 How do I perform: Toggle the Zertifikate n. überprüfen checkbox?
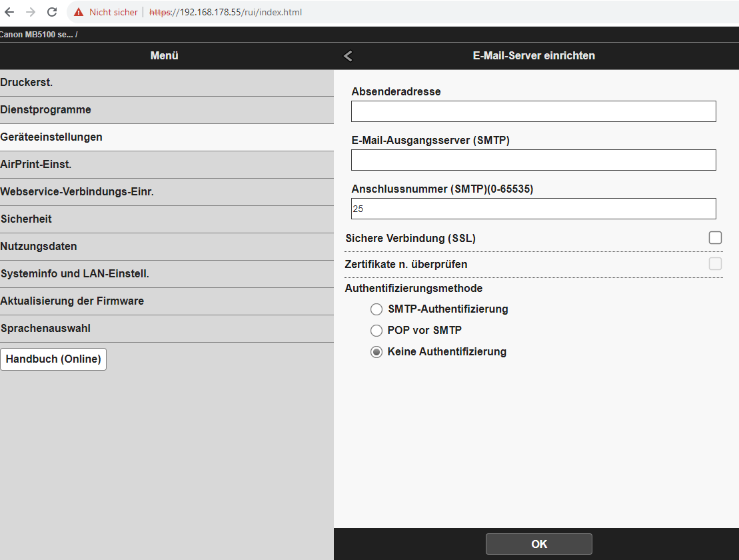715,263
